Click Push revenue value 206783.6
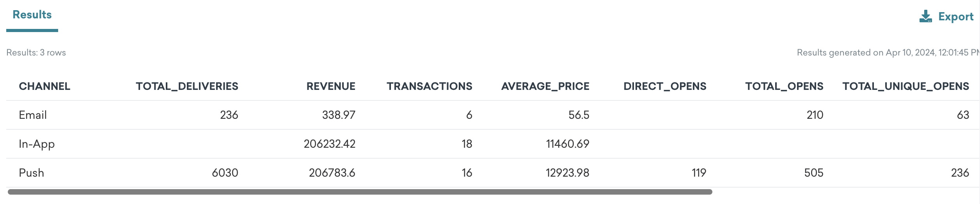Screen dimensions: 980x204 pyautogui.click(x=332, y=173)
